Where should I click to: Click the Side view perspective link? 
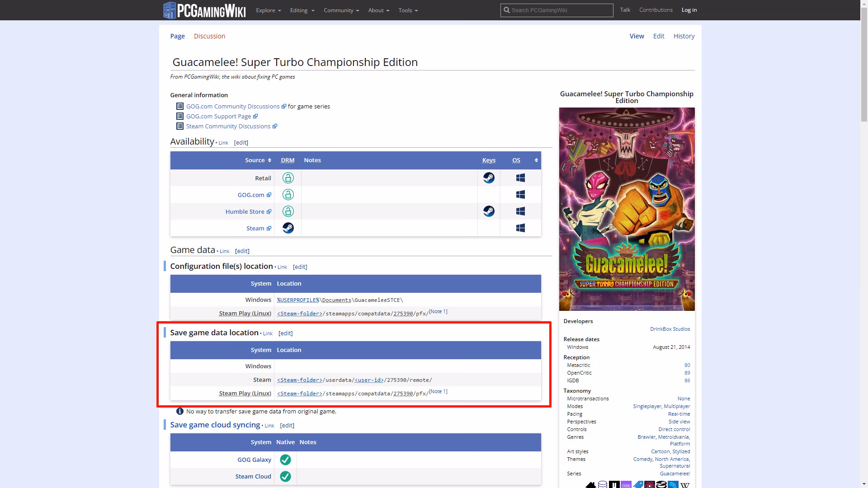(x=679, y=422)
